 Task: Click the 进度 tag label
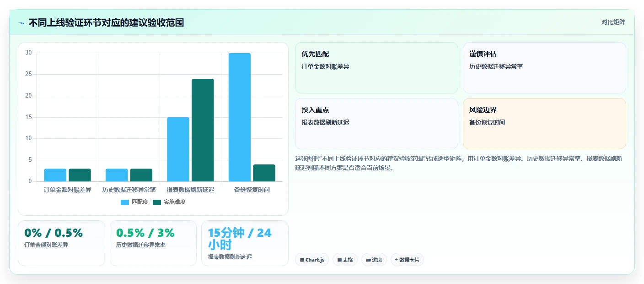377,260
